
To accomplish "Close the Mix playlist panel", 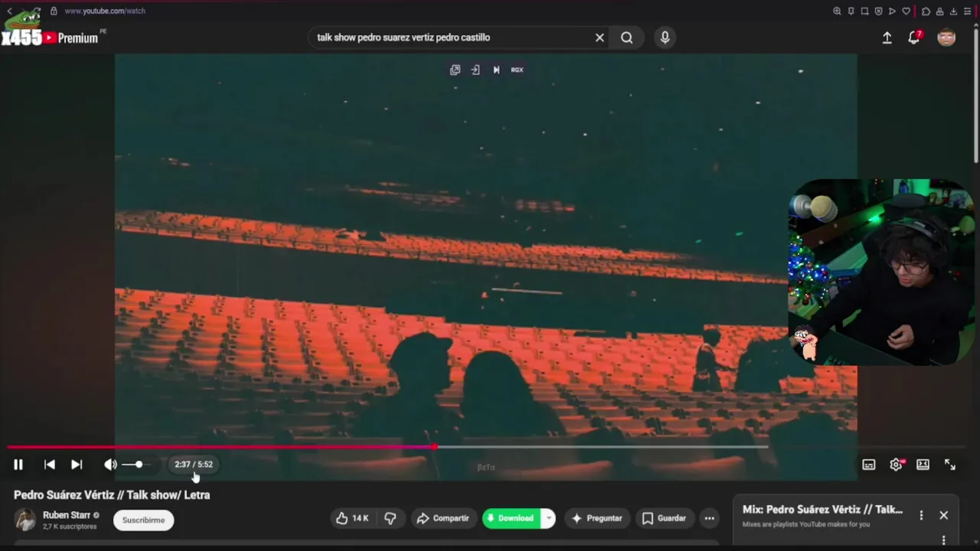I will [944, 515].
